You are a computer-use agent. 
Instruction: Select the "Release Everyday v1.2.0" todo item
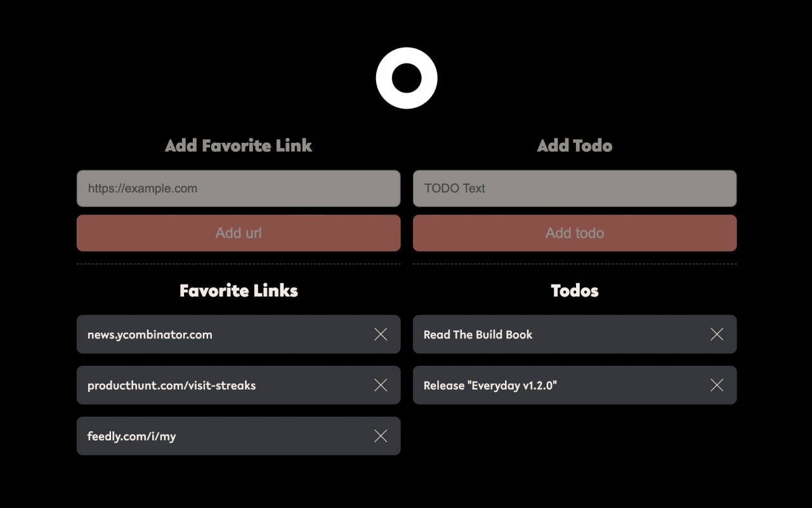pos(490,385)
